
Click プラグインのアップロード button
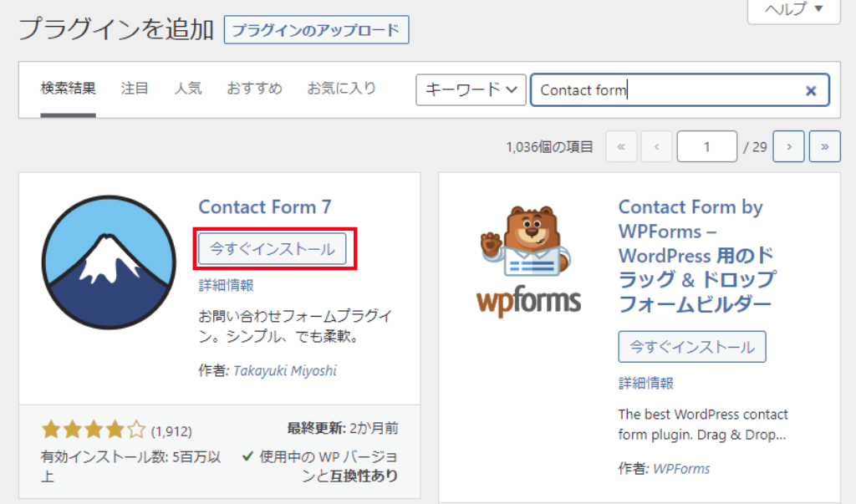[316, 30]
